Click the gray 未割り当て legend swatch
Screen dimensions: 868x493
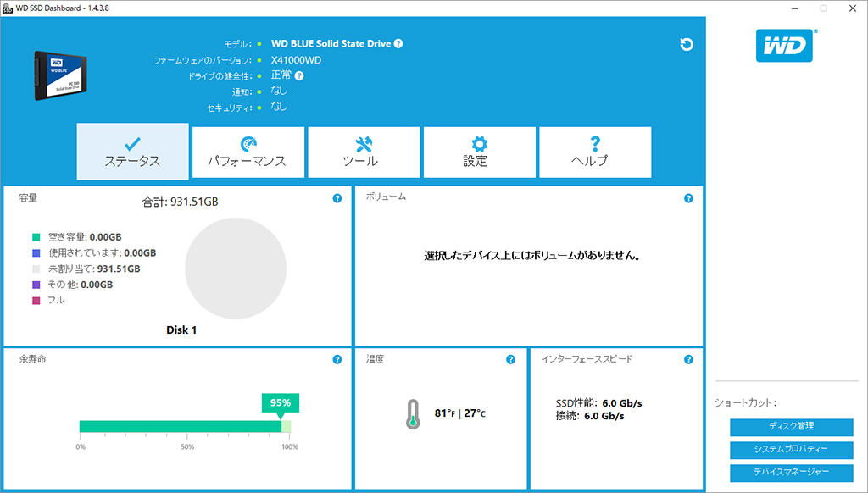(36, 269)
